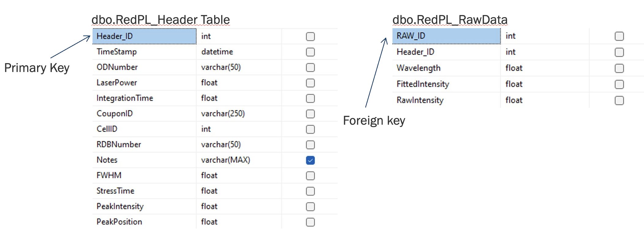Tick the checkbox in the CouponID row
The image size is (644, 231).
[310, 114]
